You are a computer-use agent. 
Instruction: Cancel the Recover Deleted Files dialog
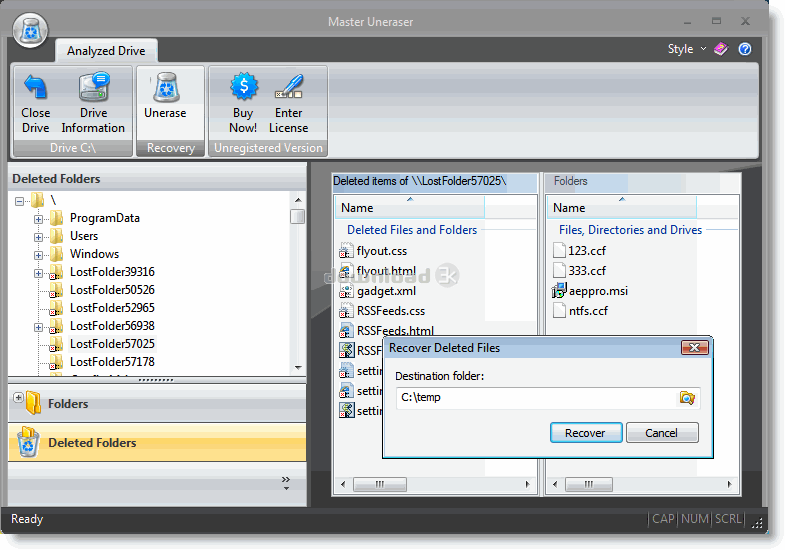point(662,433)
